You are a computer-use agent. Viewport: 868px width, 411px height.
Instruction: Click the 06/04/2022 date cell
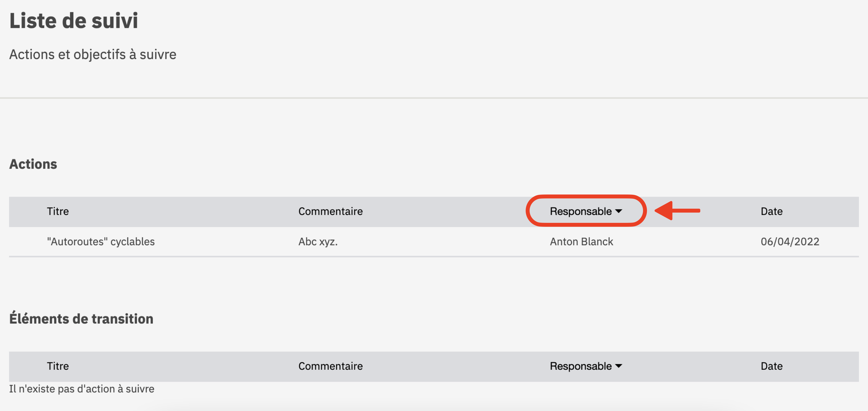pos(790,241)
